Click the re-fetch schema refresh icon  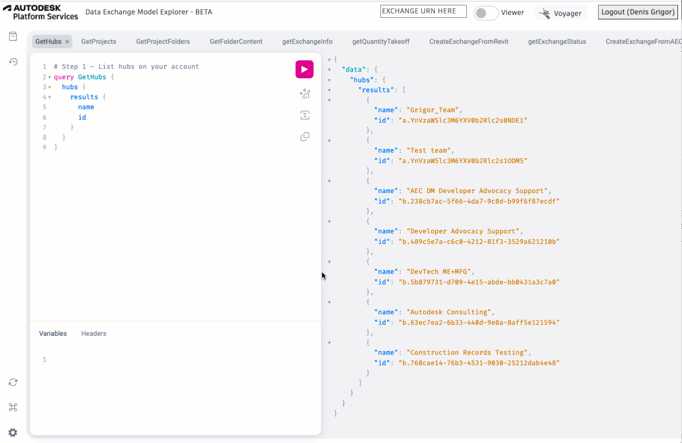(13, 382)
